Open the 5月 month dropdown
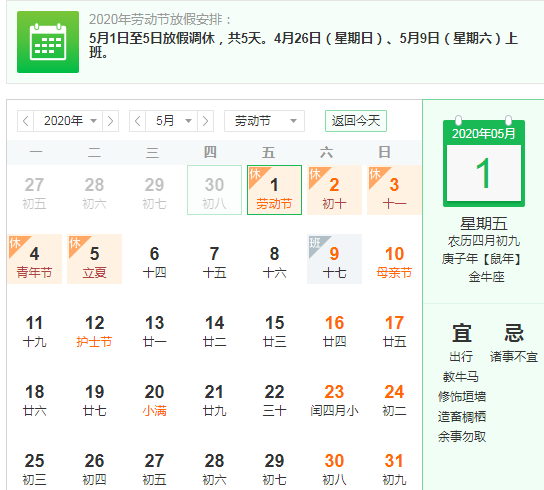Viewport: 544px width, 490px height. pos(172,121)
